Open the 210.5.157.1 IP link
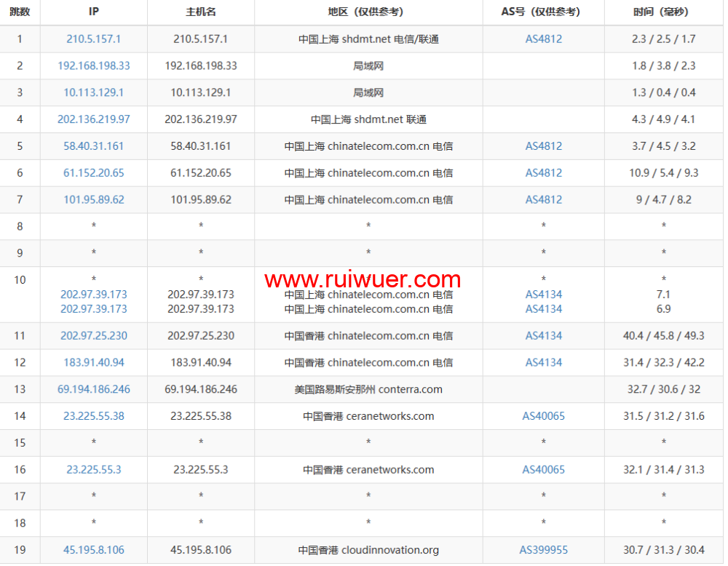The width and height of the screenshot is (728, 566). (93, 39)
